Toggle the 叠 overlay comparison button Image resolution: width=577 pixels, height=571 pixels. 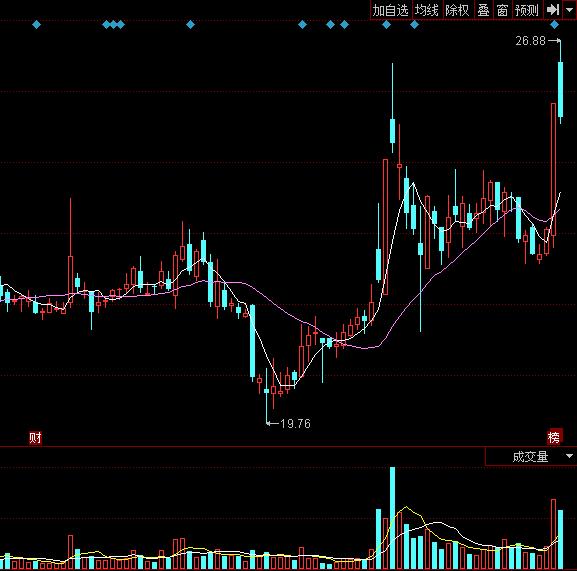[x=484, y=10]
